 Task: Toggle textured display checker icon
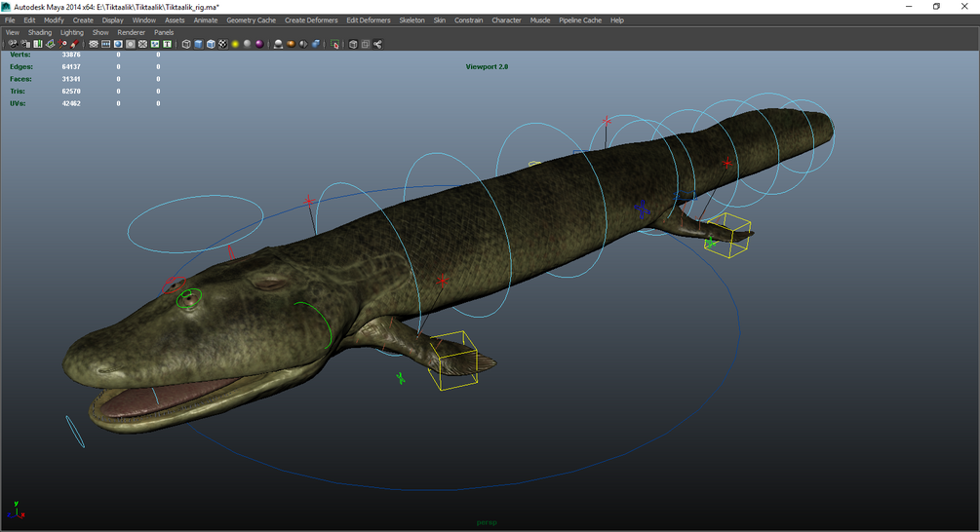point(223,45)
